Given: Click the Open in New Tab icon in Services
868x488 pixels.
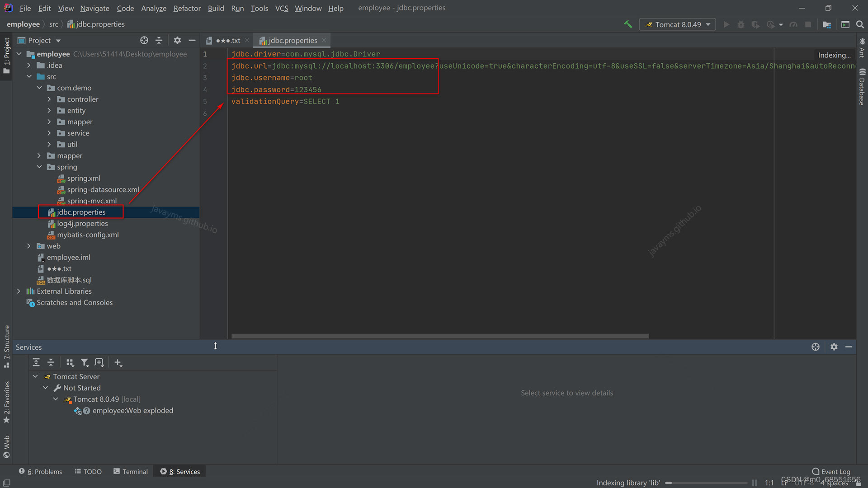Looking at the screenshot, I should click(x=99, y=362).
